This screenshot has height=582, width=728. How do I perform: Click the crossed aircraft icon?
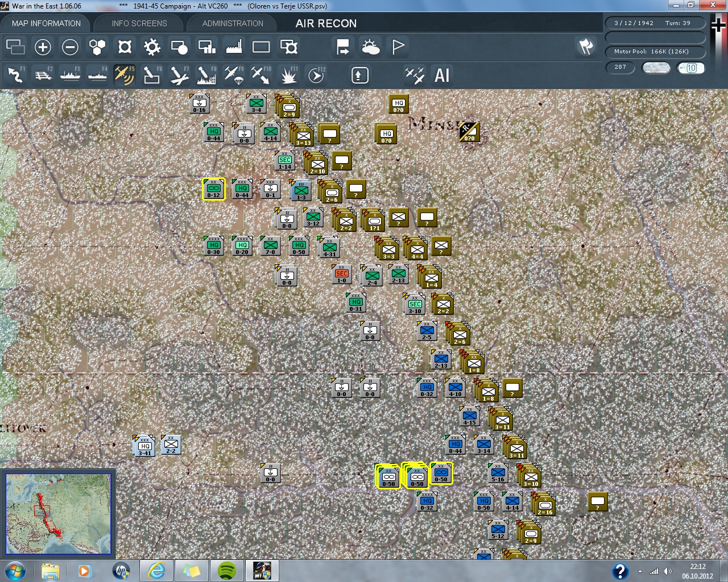pos(415,75)
